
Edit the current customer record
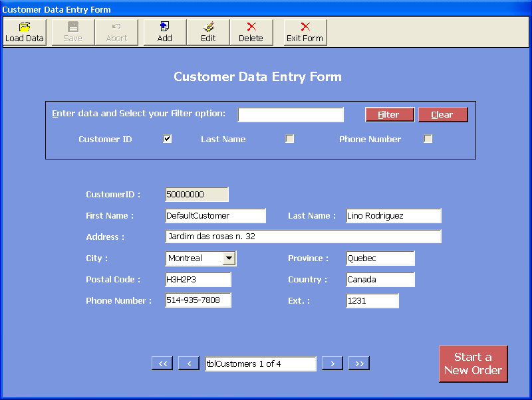[x=208, y=32]
